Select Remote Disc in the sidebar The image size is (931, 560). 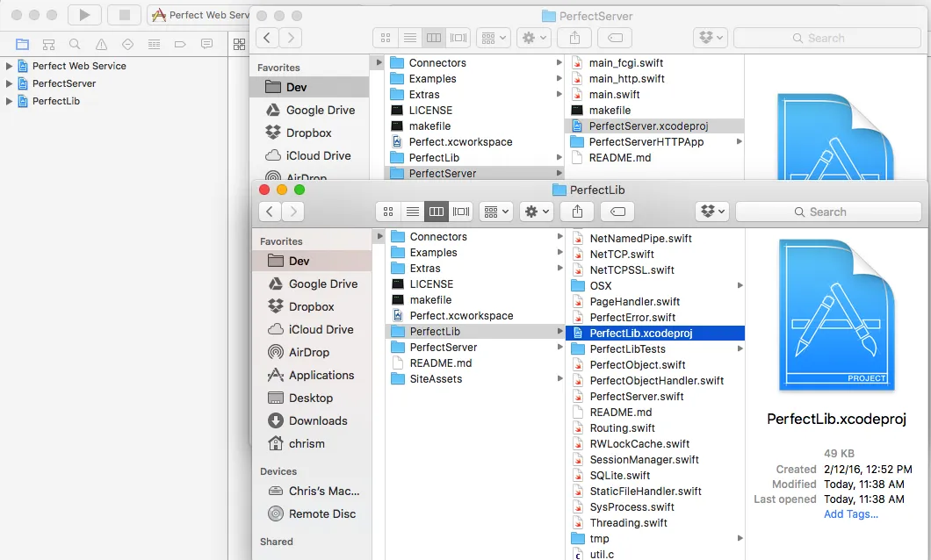coord(313,514)
